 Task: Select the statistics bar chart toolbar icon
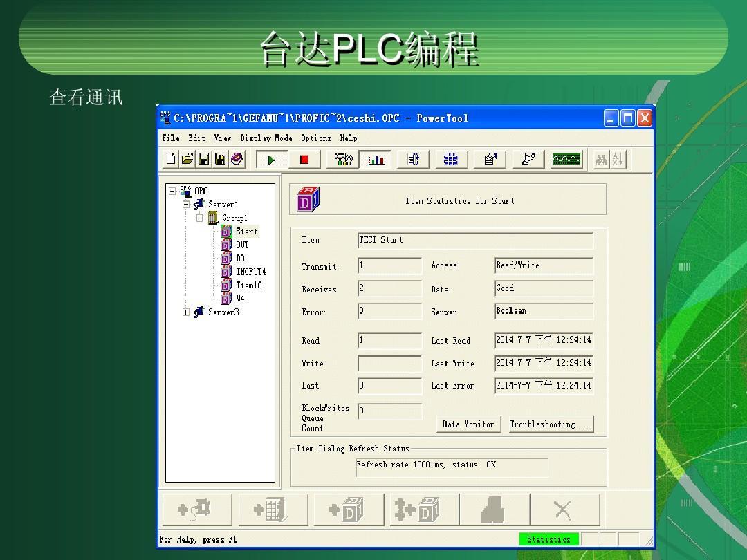[376, 160]
